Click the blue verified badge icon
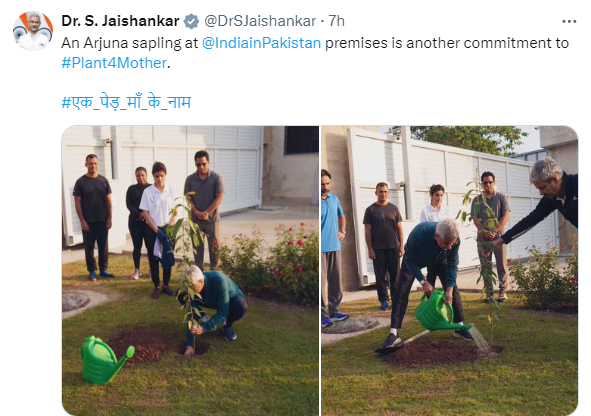Screen dimensions: 591x416 191,21
